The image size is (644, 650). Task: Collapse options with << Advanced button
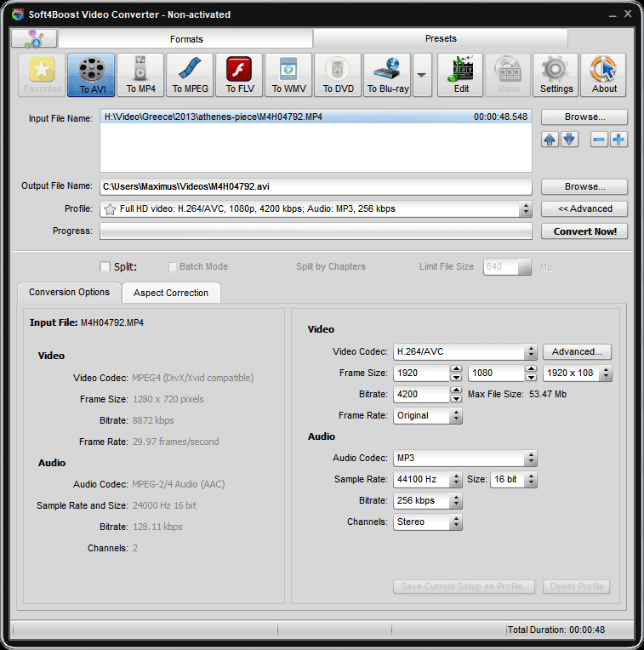point(584,209)
